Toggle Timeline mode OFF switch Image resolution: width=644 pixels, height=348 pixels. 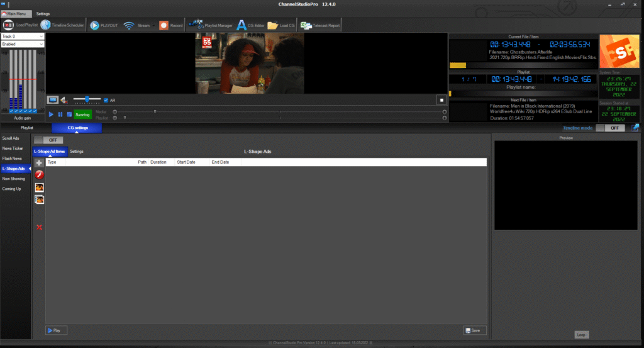click(x=610, y=128)
